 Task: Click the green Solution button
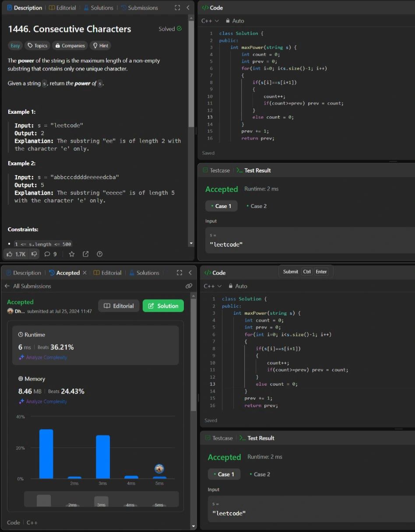point(163,306)
